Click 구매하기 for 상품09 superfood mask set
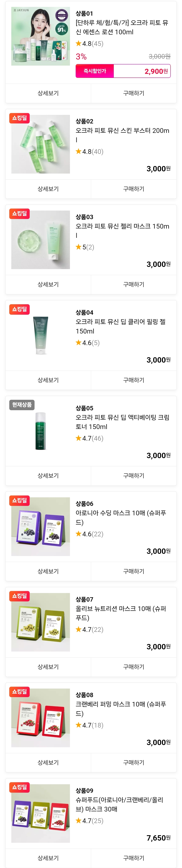The width and height of the screenshot is (182, 868). coord(133,858)
